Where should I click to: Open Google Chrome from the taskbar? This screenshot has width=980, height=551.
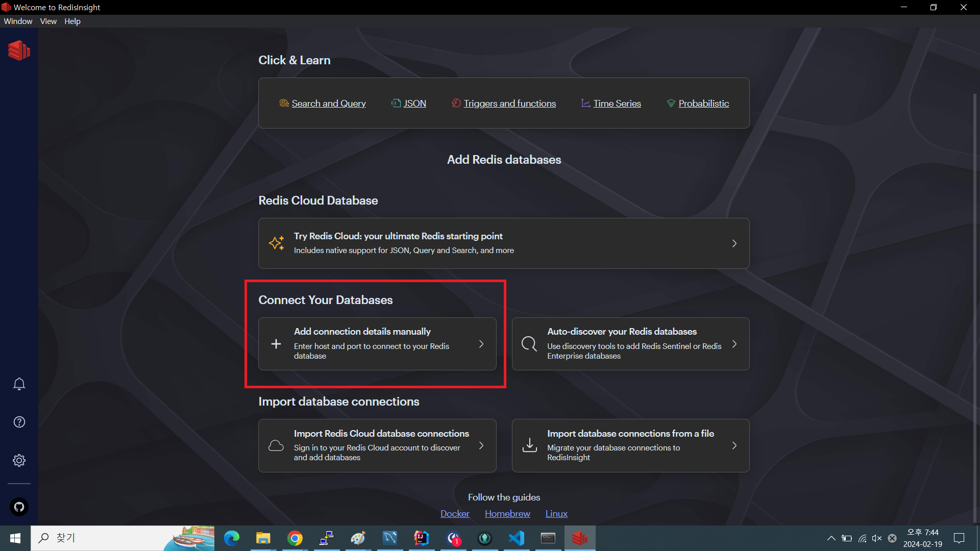tap(295, 538)
